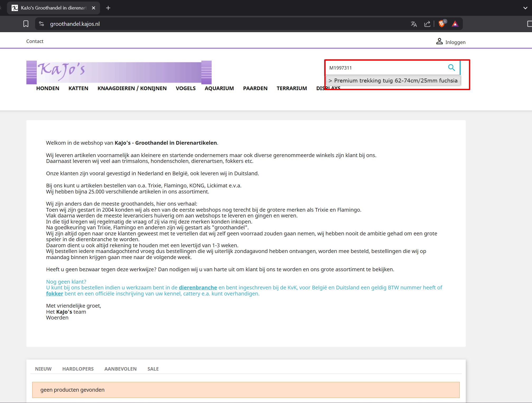Screen dimensions: 532x403
Task: Click the search magnifier icon
Action: coord(452,68)
